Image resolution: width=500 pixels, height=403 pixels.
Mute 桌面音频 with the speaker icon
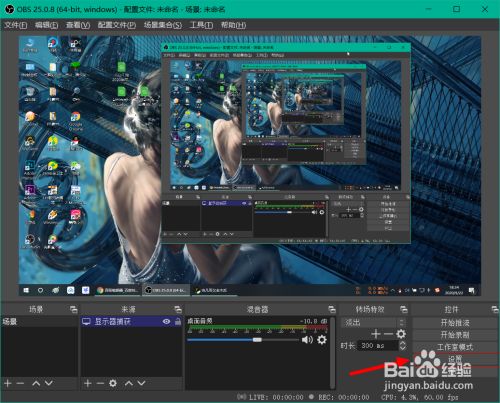[307, 340]
